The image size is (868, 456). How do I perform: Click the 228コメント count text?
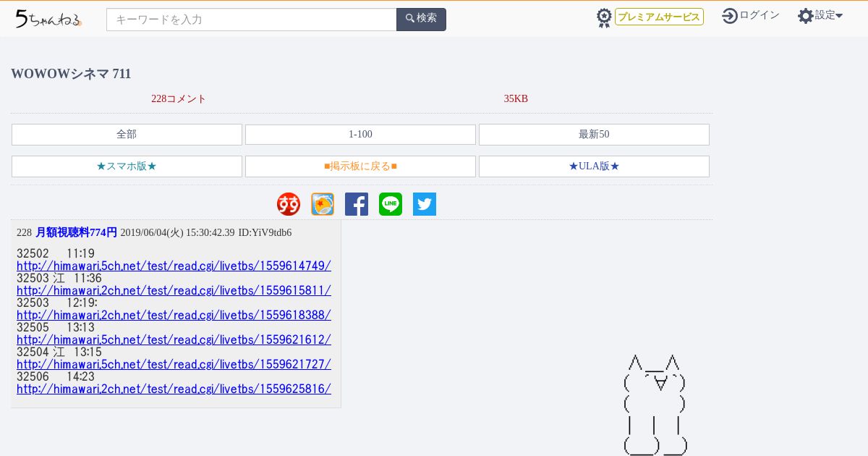pos(179,99)
